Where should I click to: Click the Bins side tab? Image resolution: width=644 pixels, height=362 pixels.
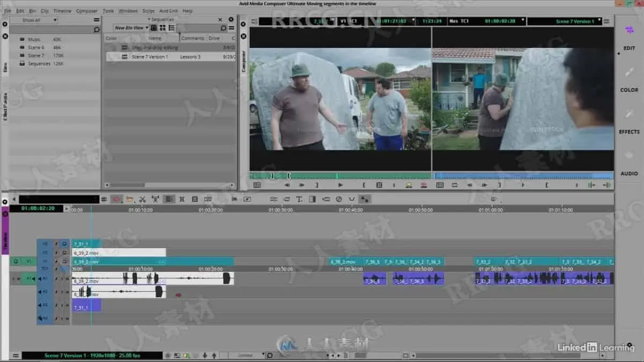click(x=5, y=67)
